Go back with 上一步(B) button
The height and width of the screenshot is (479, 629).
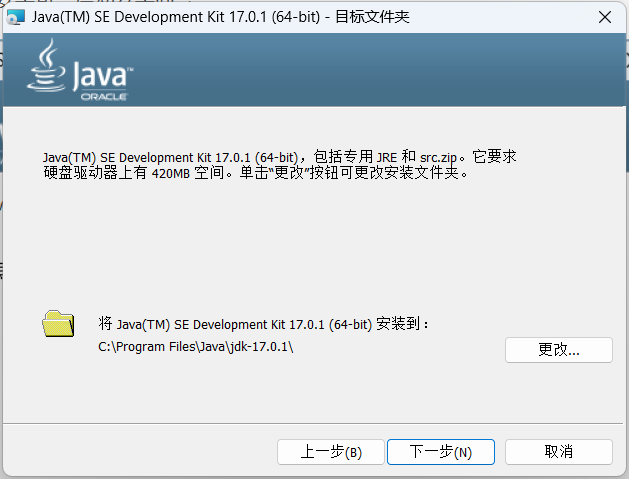click(x=331, y=452)
